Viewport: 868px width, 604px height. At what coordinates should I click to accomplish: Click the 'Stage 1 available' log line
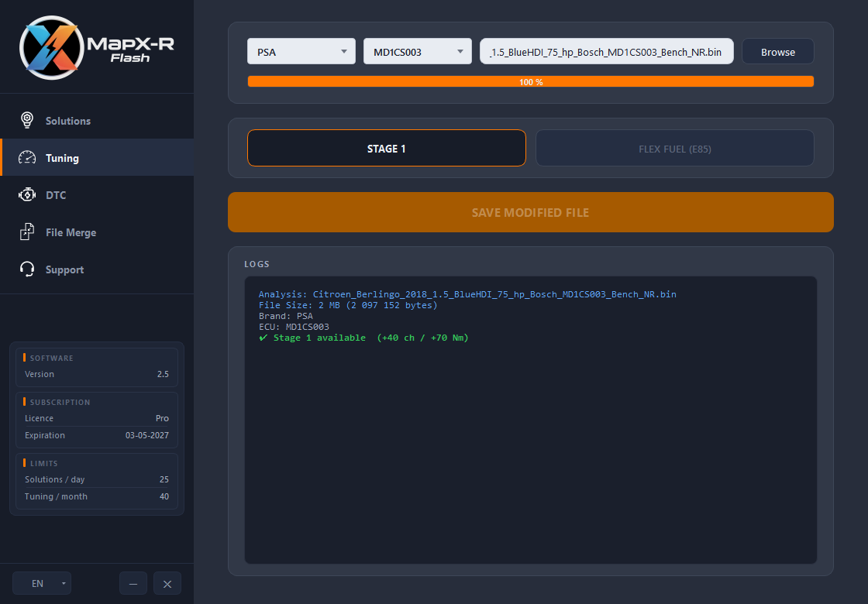point(363,338)
